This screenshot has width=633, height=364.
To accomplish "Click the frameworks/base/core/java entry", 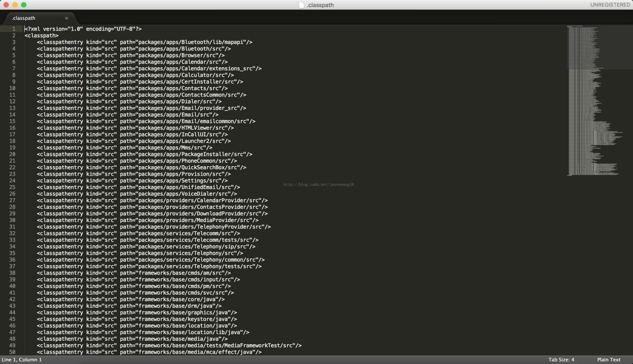I will [x=131, y=299].
